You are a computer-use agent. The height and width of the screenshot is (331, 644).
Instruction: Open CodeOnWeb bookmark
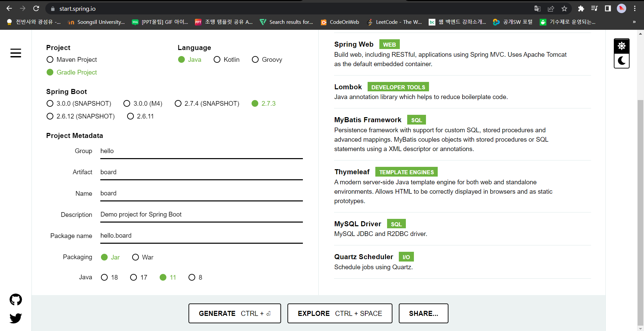point(340,22)
